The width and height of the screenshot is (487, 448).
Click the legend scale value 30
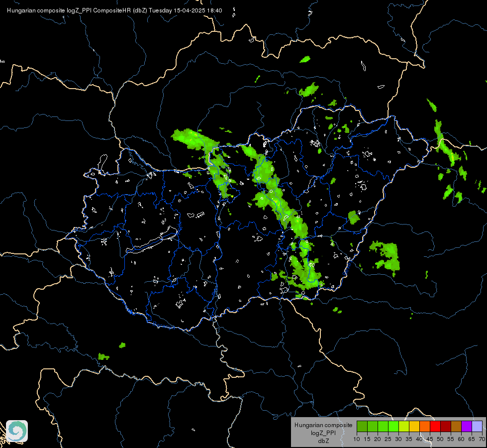[398, 439]
